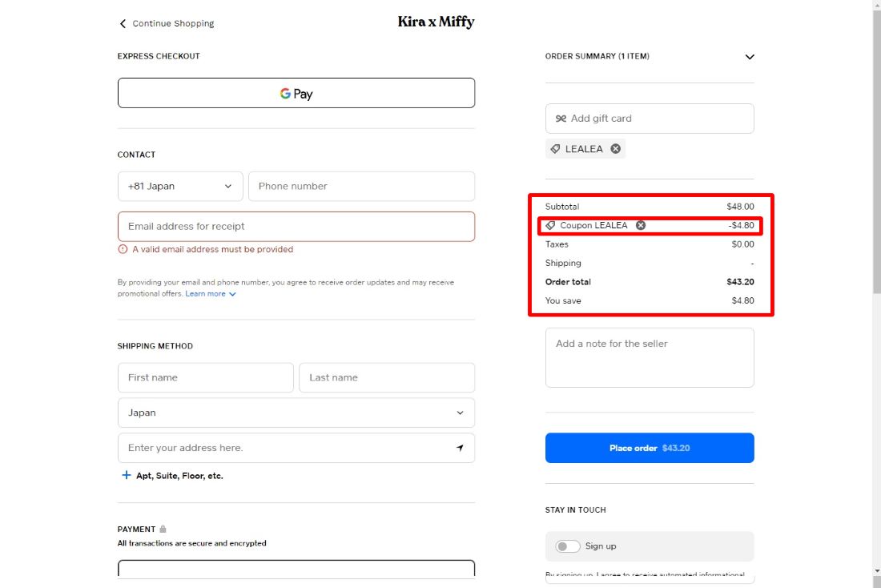Viewport: 881px width, 588px height.
Task: Use current location arrow in address field
Action: (461, 448)
